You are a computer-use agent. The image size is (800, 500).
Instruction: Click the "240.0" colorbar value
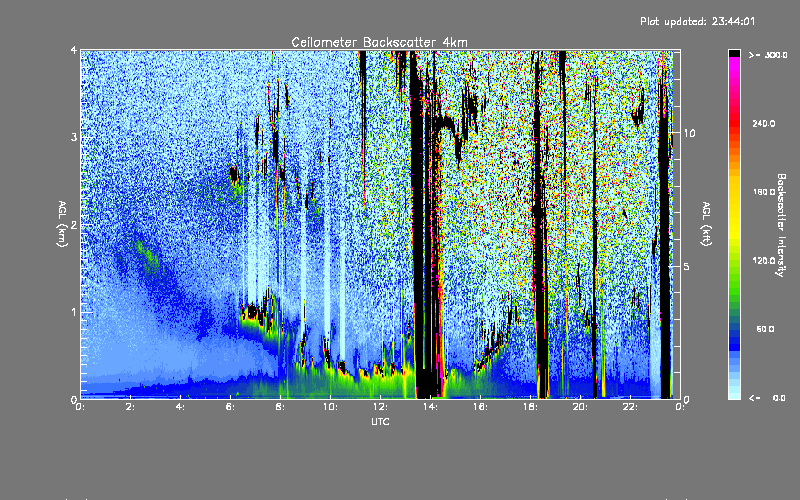point(764,123)
